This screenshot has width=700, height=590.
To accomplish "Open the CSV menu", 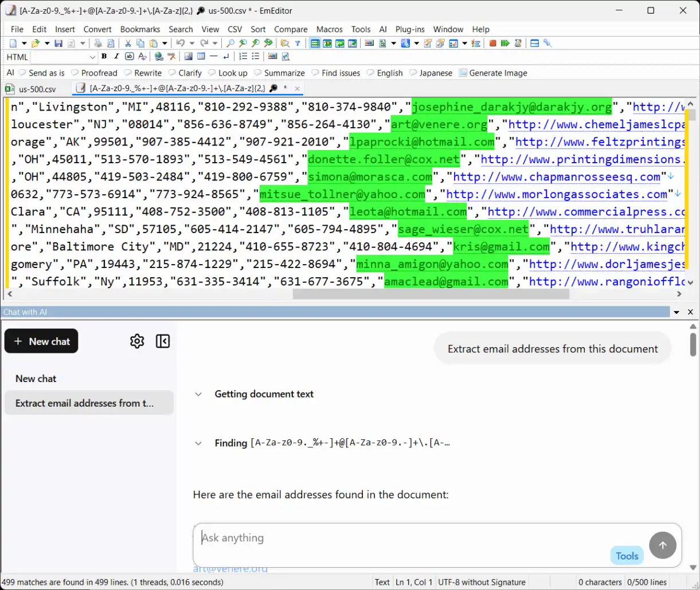I will (x=234, y=29).
